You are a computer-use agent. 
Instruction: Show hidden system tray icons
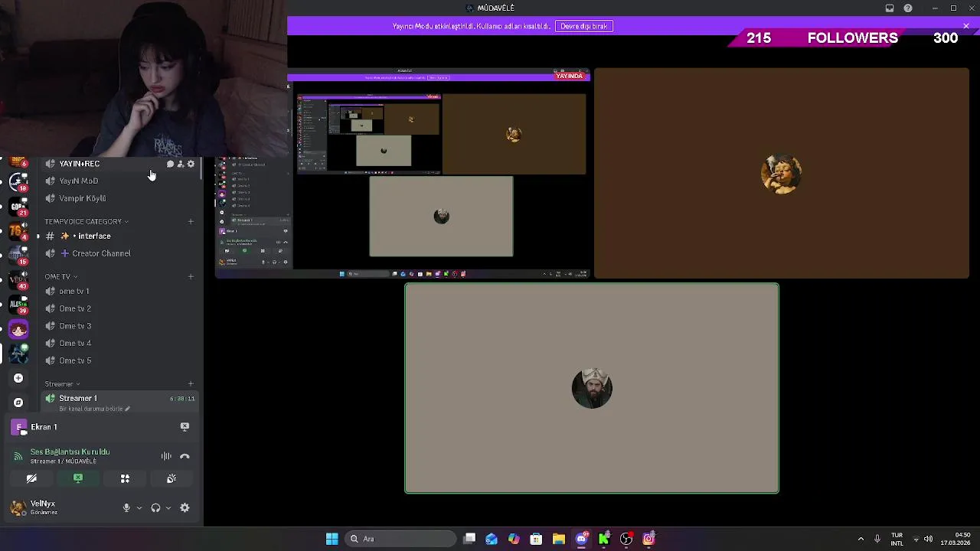861,539
